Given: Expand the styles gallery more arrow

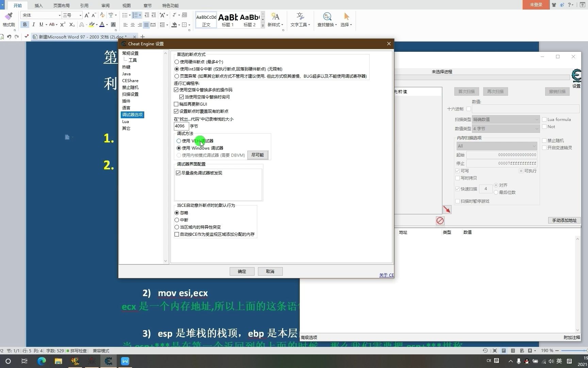Looking at the screenshot, I should (x=263, y=26).
